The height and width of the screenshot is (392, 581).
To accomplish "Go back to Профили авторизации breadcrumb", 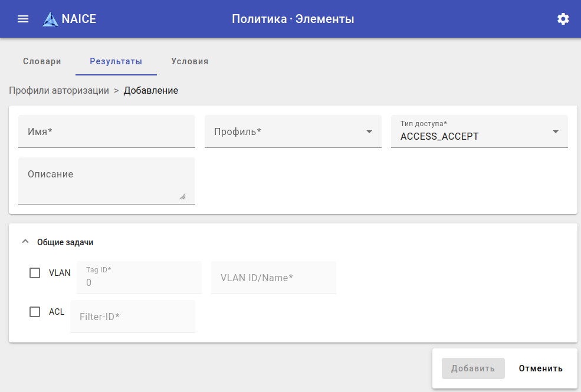I will (x=59, y=90).
